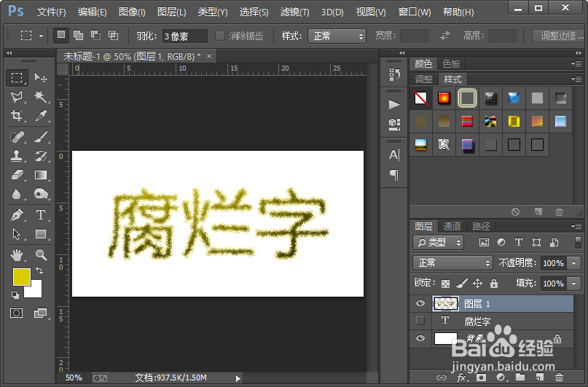Image resolution: width=588 pixels, height=387 pixels.
Task: Toggle Quick Mask mode
Action: 17,313
